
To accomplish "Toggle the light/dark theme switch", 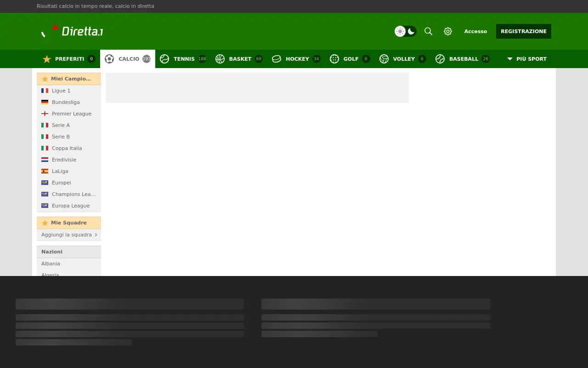I will [x=406, y=31].
